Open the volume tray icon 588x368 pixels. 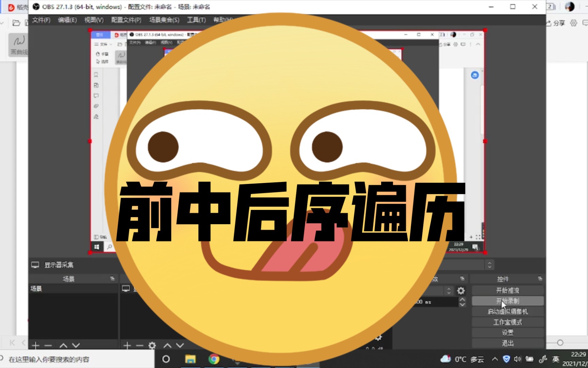pos(518,359)
